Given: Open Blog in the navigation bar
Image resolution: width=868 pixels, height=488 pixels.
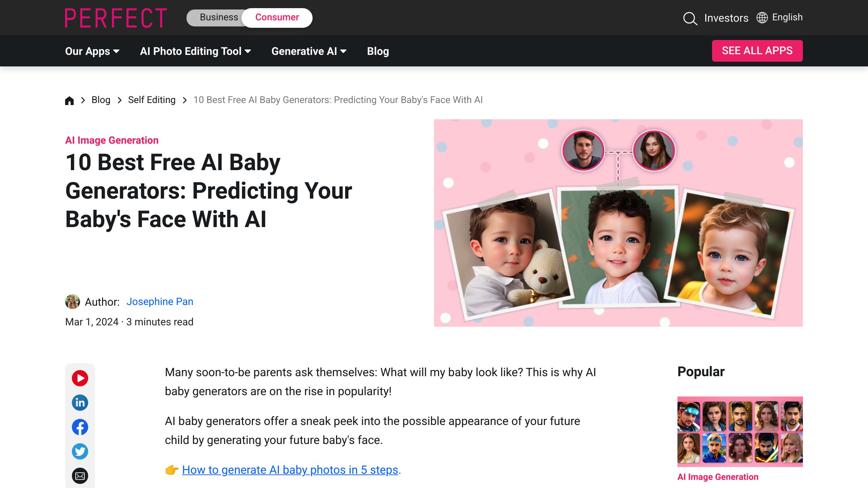Looking at the screenshot, I should click(378, 51).
